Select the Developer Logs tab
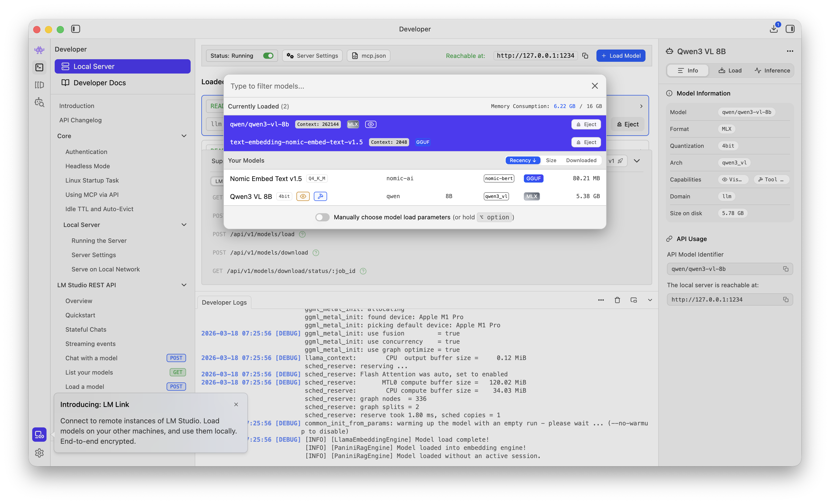830x504 pixels. click(224, 303)
